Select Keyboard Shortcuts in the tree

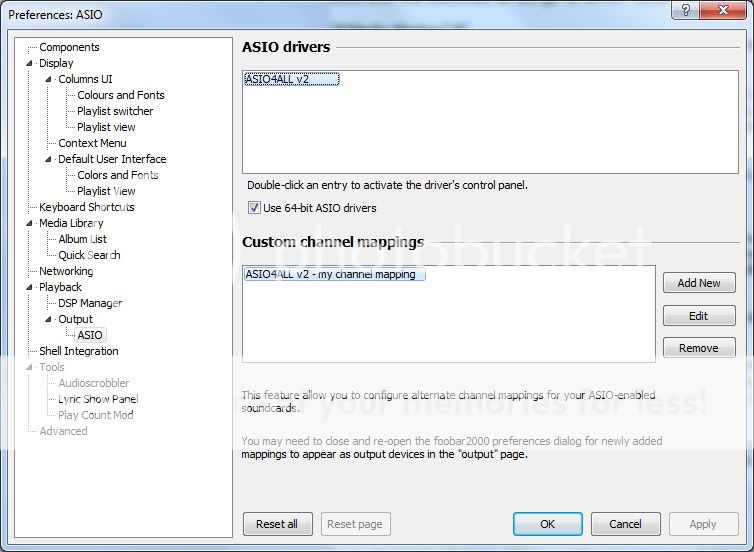coord(86,207)
